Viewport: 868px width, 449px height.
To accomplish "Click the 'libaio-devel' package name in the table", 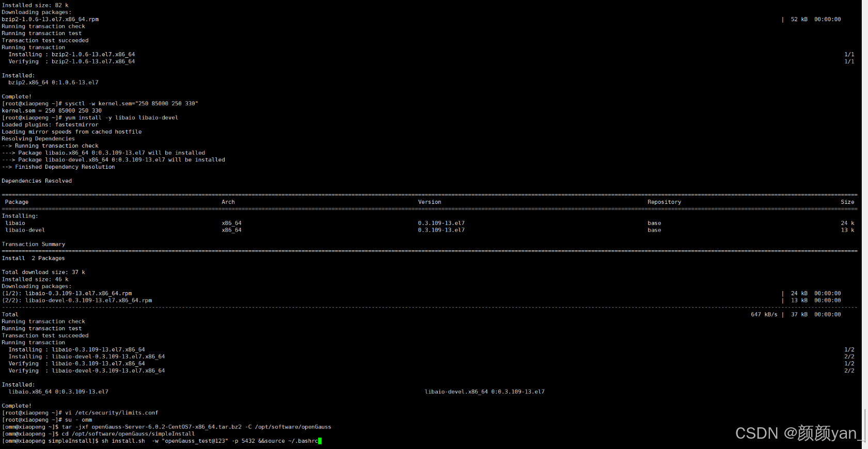I will pyautogui.click(x=25, y=230).
